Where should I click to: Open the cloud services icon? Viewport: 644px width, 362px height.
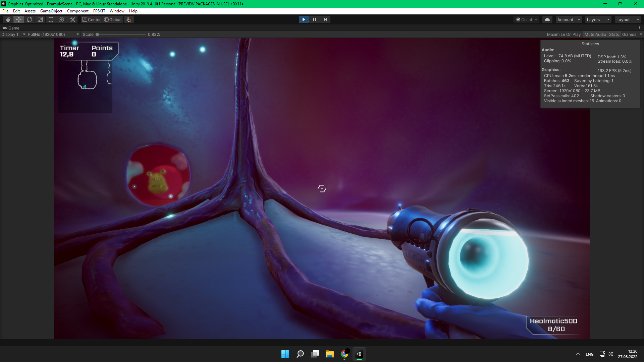point(547,19)
